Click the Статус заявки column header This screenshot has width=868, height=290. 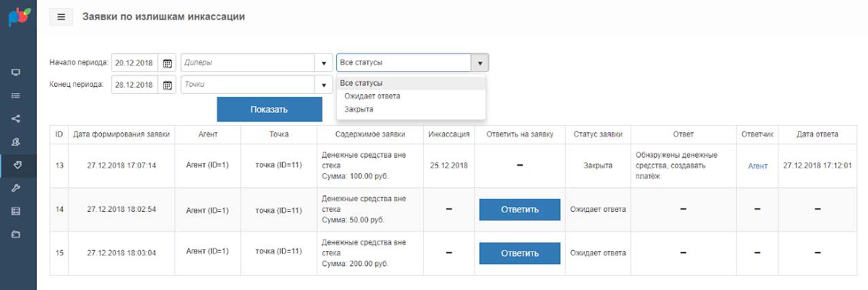[x=598, y=134]
